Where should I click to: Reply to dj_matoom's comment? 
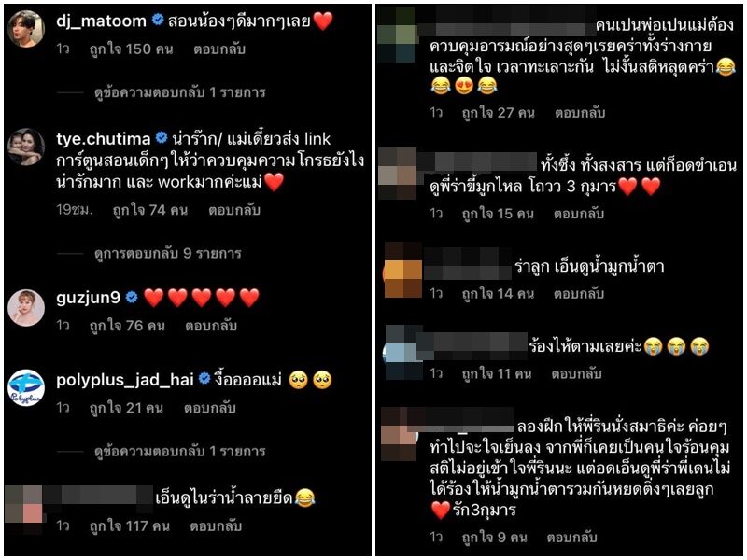[219, 49]
